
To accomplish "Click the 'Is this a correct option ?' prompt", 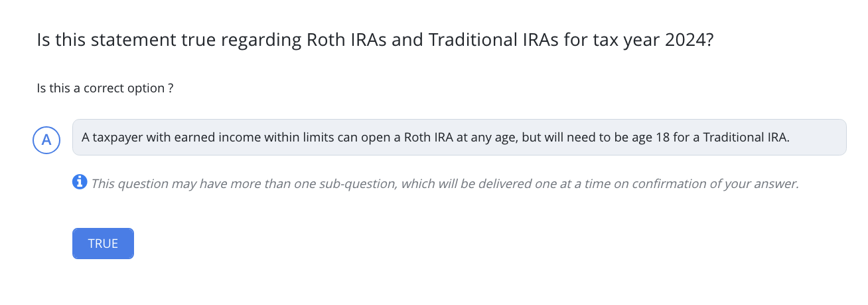I will coord(106,88).
